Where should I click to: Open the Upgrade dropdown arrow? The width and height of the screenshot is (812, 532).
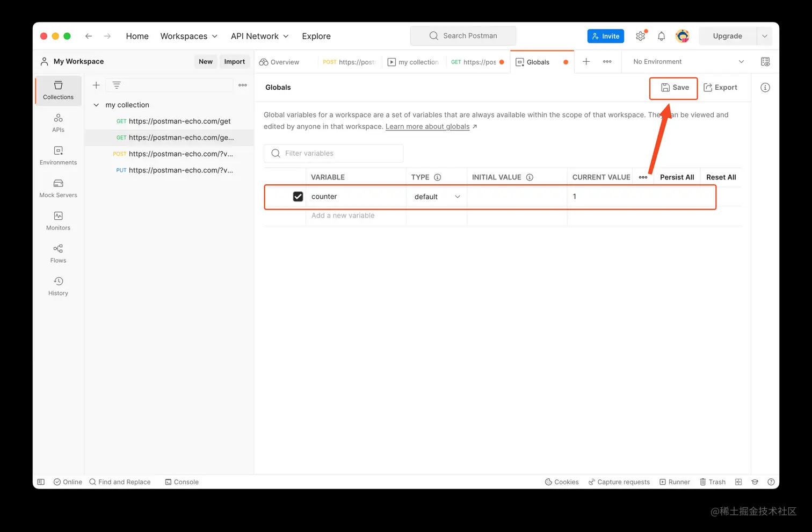(x=765, y=36)
